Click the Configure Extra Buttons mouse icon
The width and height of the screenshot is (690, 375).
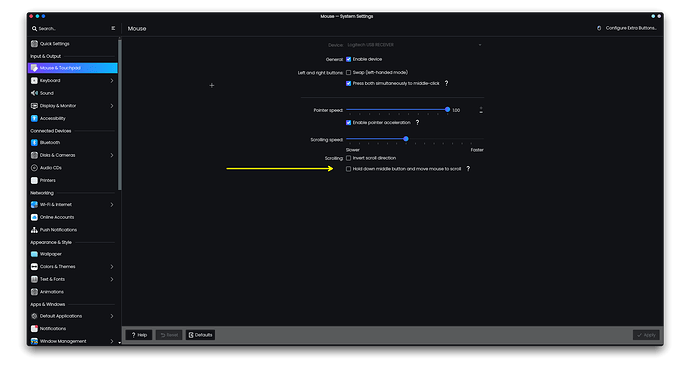(599, 28)
